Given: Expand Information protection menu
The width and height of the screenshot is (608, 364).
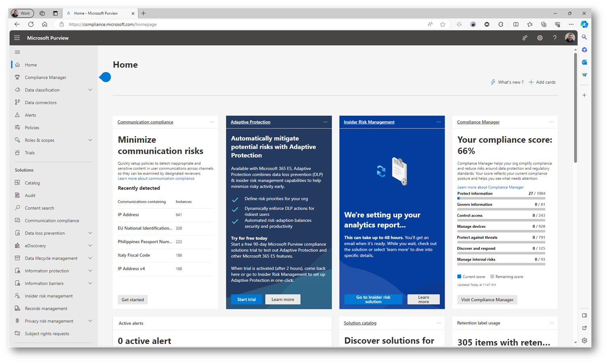Looking at the screenshot, I should [x=90, y=271].
